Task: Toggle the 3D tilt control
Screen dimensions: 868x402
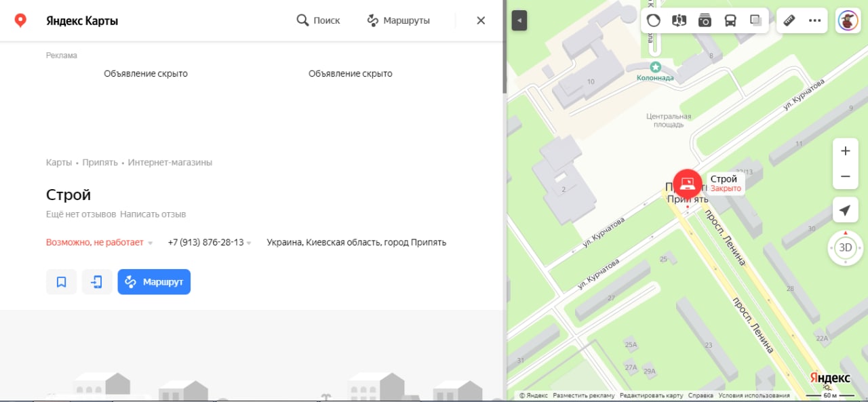Action: pyautogui.click(x=846, y=247)
